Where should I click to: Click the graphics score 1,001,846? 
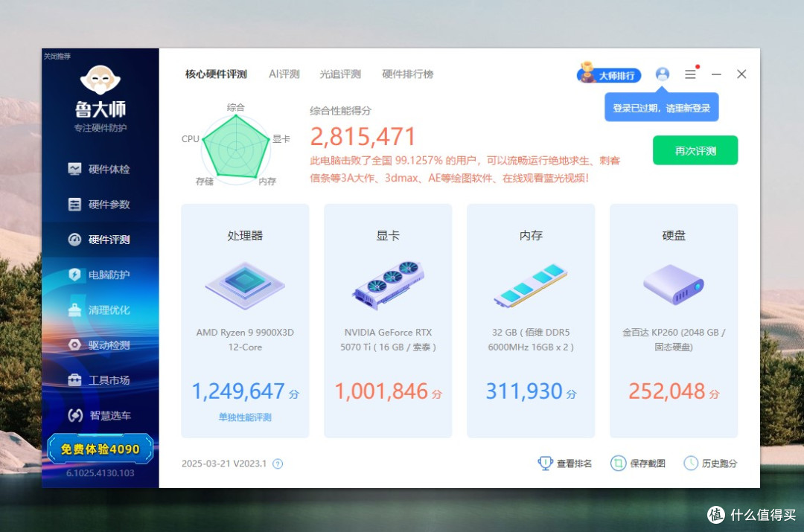(381, 391)
